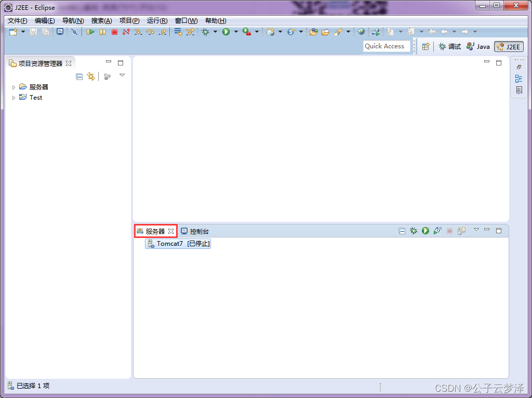The image size is (532, 398).
Task: Start the server in debug mode
Action: click(x=414, y=231)
